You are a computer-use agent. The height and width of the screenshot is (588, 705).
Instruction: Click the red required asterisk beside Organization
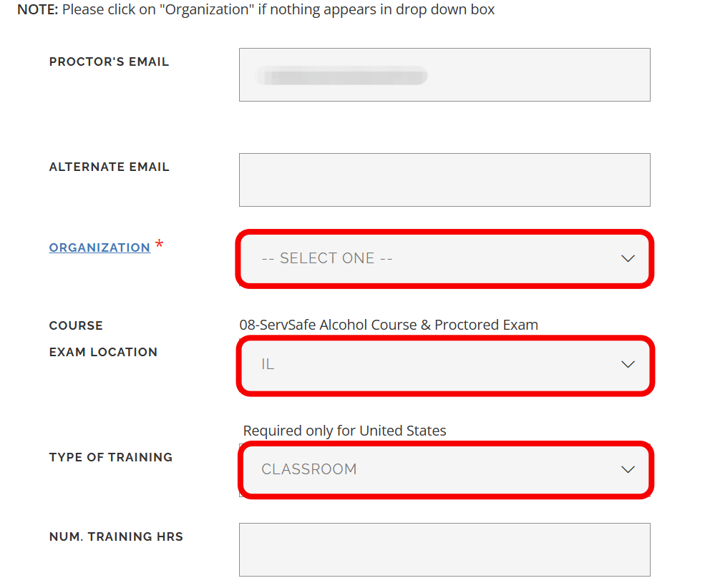[x=159, y=245]
